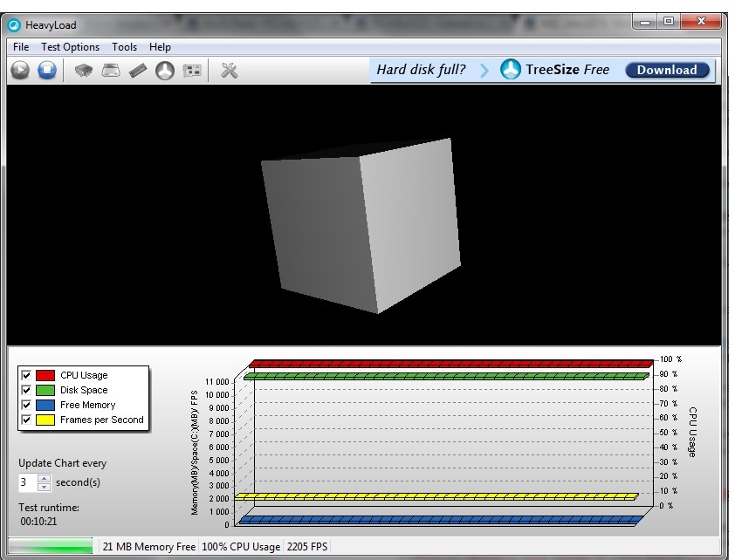Click the TreeSize Download button

667,71
